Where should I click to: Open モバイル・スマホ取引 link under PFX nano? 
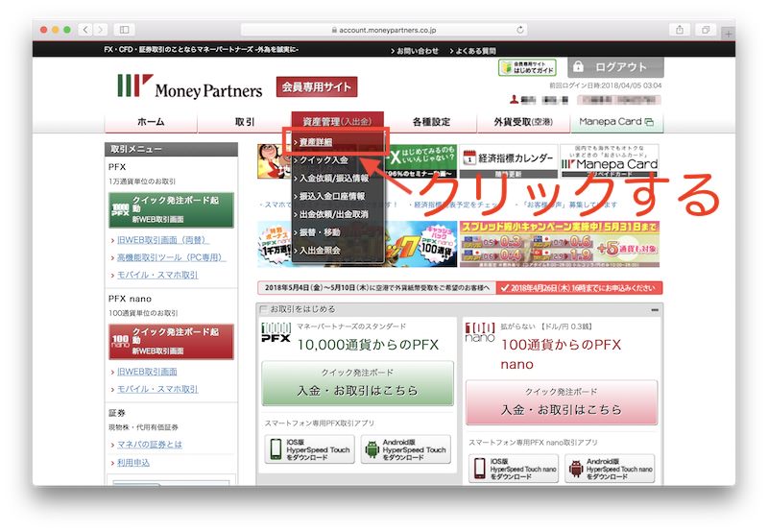coord(157,389)
